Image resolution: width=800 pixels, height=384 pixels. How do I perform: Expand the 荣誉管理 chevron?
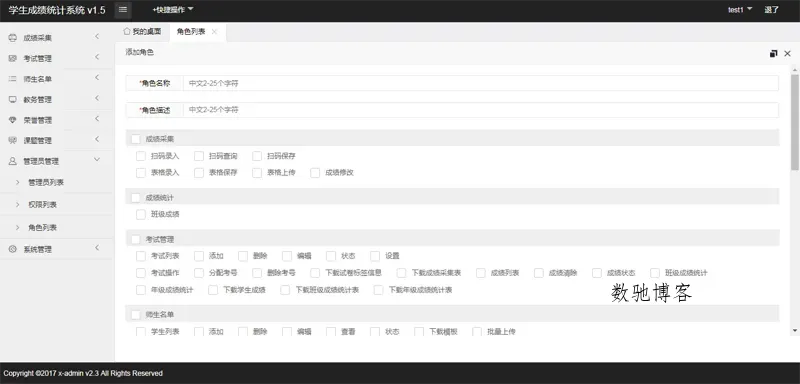[97, 119]
